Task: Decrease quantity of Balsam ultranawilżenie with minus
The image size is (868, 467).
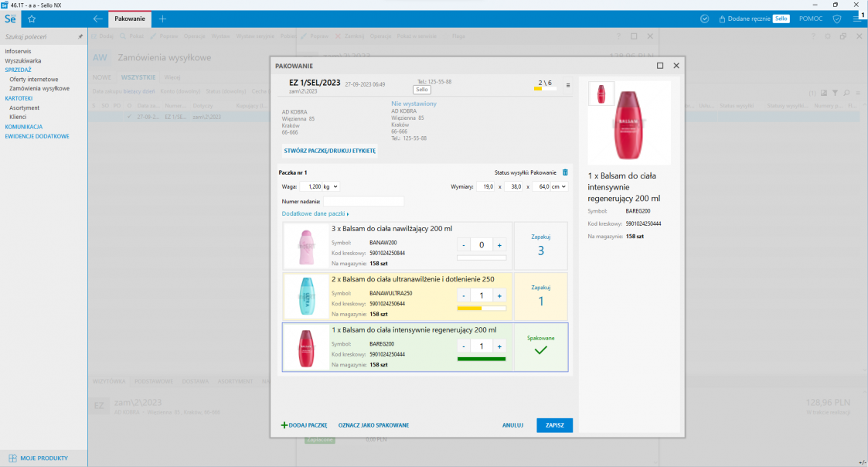Action: 464,296
